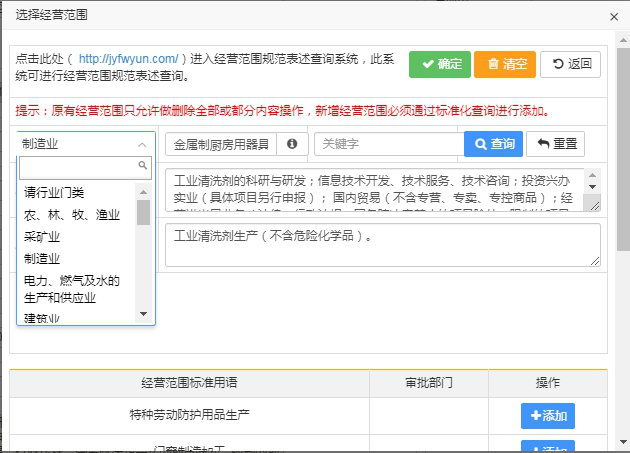Click the 工业清洗剂生产 text area
Image resolution: width=630 pixels, height=453 pixels.
[x=382, y=245]
